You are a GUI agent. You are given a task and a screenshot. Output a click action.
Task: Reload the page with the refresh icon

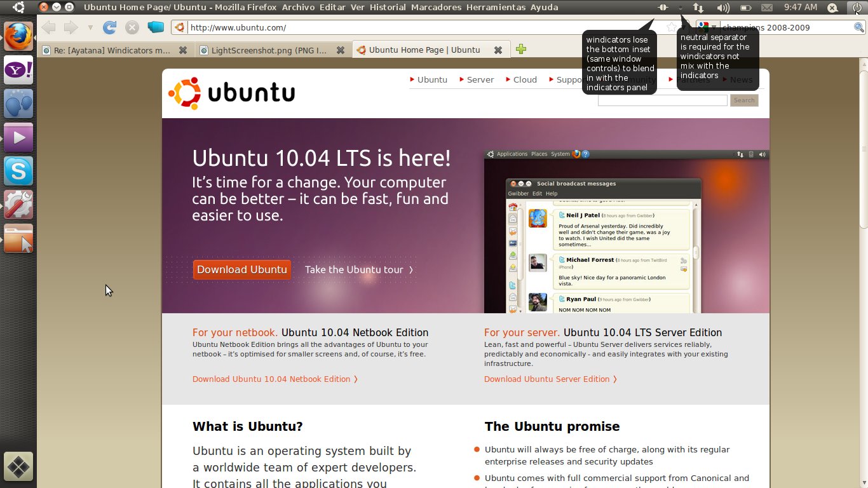tap(109, 27)
